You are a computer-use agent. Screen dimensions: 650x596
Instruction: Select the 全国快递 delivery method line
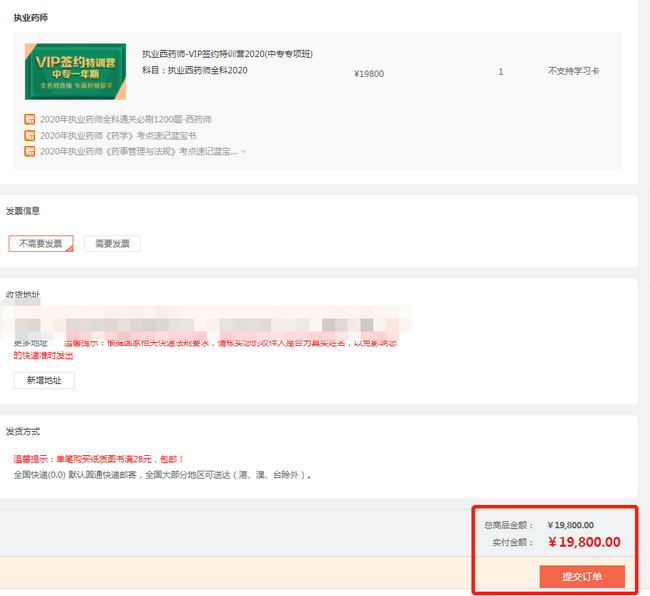point(162,475)
